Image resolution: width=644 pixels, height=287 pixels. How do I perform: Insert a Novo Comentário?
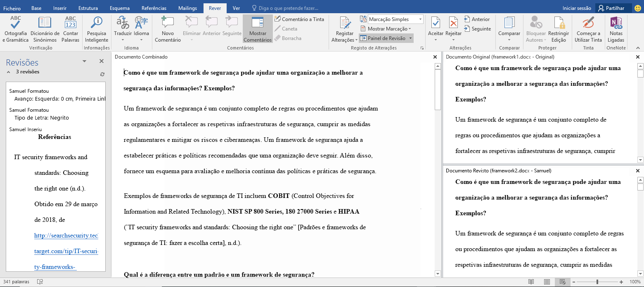[168, 29]
